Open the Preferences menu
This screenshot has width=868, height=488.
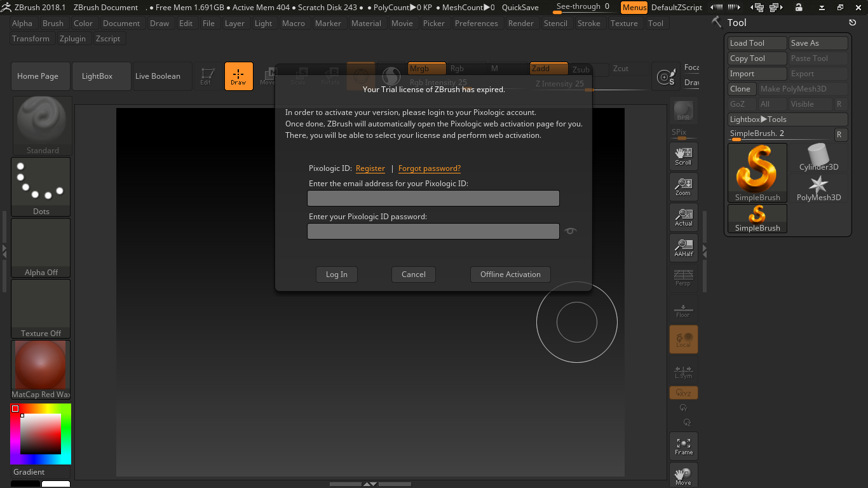(x=476, y=24)
